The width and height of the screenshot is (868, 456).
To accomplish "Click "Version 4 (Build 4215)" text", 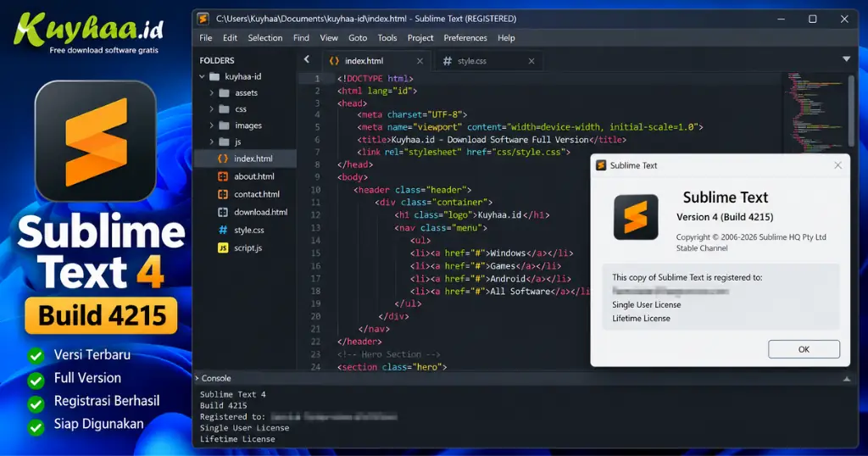I will (x=725, y=217).
